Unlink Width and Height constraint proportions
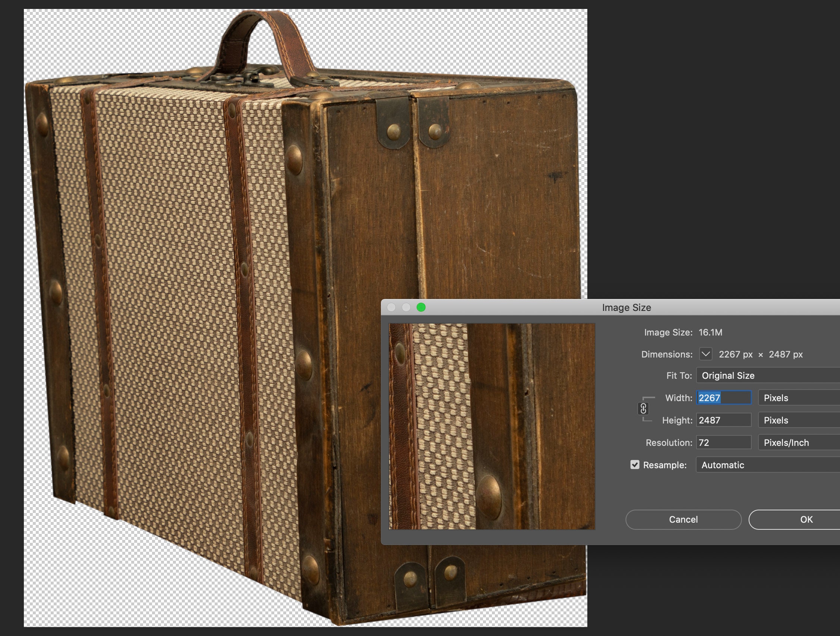Image resolution: width=840 pixels, height=636 pixels. click(642, 409)
